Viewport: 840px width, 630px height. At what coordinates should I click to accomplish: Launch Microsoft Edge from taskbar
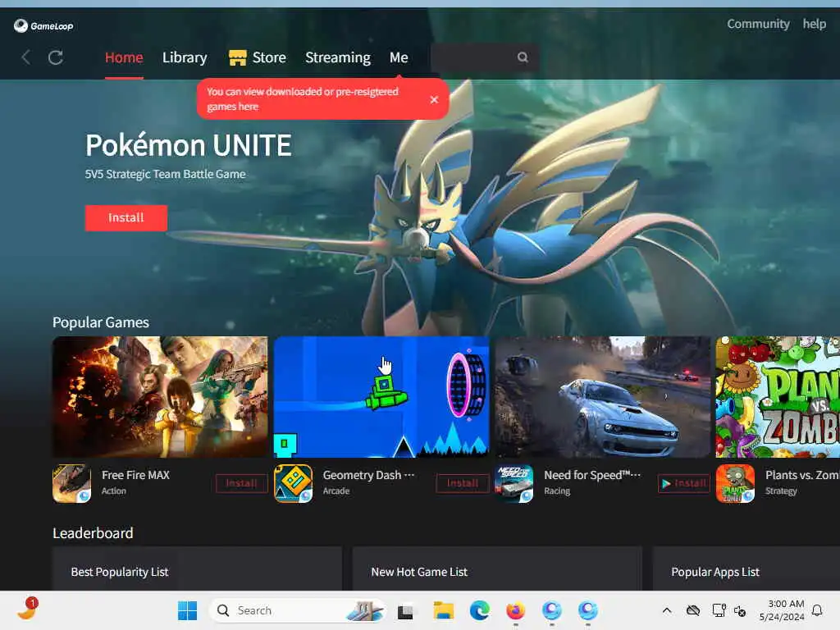point(479,610)
